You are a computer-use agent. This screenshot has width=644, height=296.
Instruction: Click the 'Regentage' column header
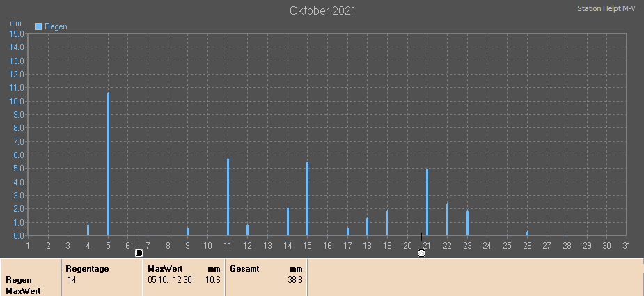point(87,269)
